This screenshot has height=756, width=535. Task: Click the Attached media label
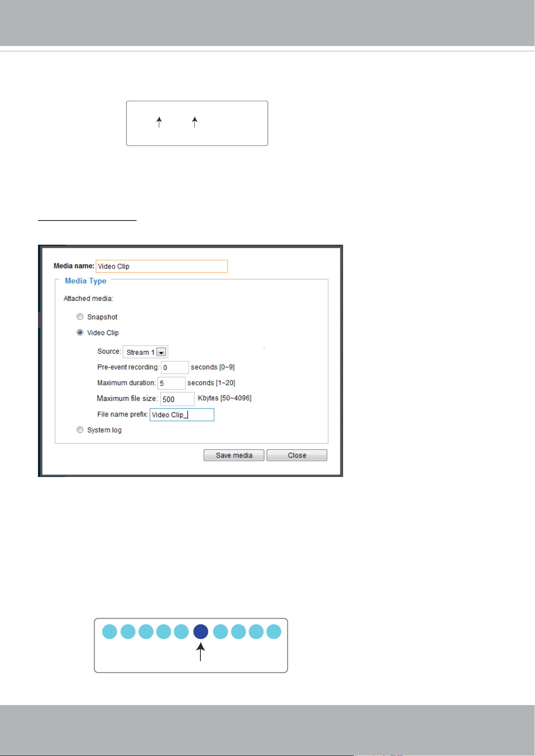[88, 298]
